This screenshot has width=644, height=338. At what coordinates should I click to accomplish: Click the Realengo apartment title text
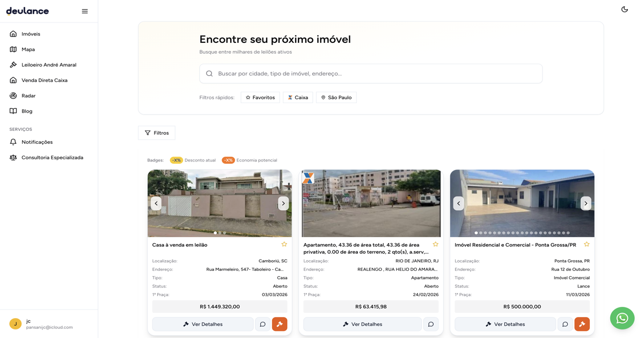pos(367,248)
